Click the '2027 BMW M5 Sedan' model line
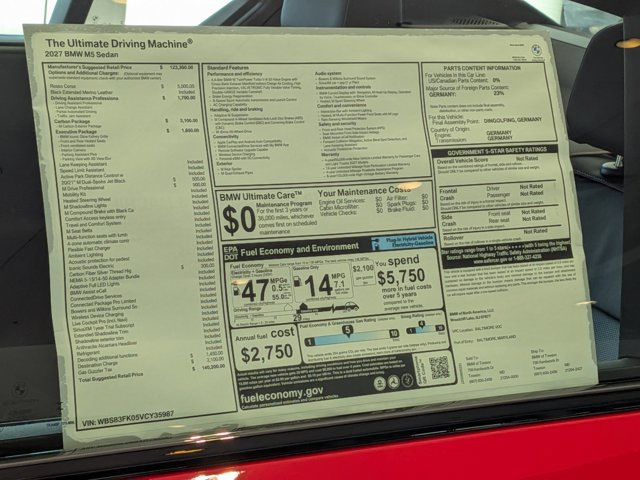Viewport: 640px width, 480px height. [82, 54]
